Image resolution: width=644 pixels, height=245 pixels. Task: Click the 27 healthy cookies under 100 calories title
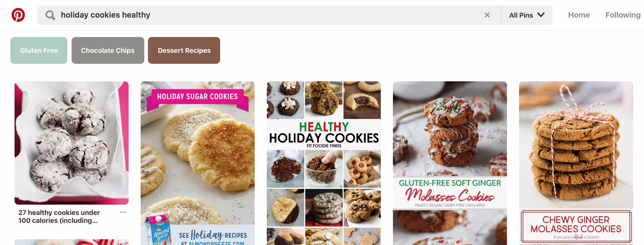click(59, 217)
